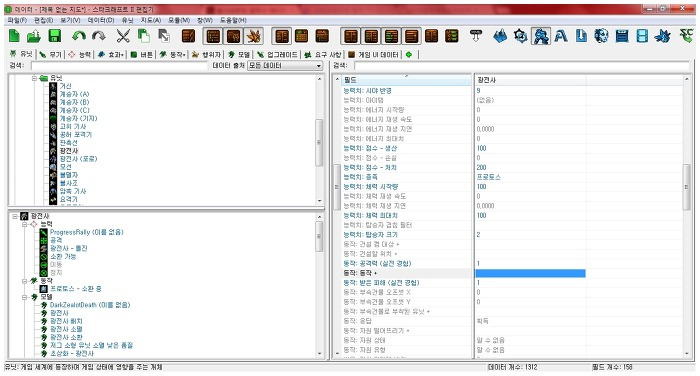Toggle the leaf icon data-source button
This screenshot has height=376, width=700.
(254, 36)
